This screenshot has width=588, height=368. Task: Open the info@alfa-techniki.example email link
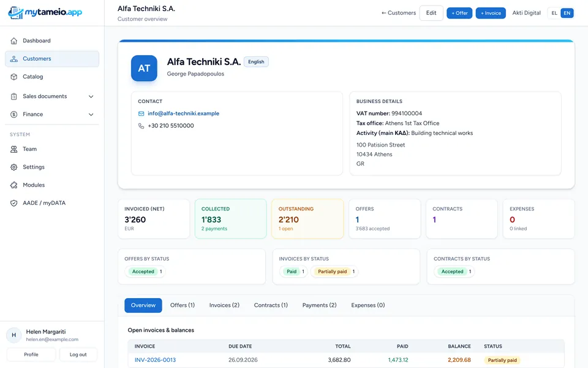click(183, 113)
